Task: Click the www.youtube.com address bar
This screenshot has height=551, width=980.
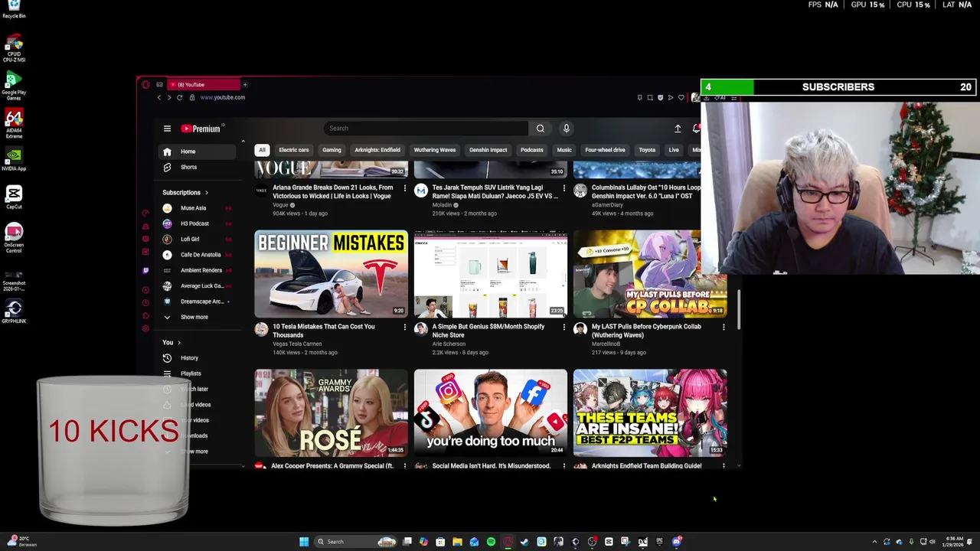Action: pyautogui.click(x=223, y=97)
